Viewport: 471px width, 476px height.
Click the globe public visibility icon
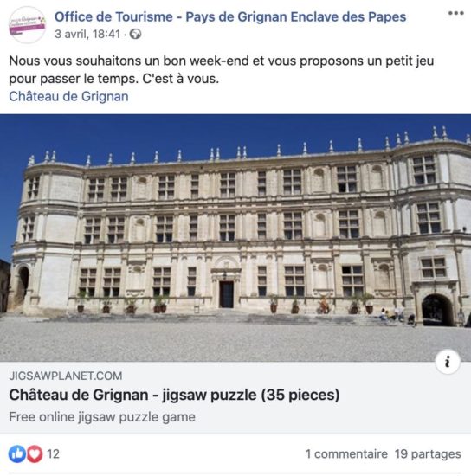click(x=135, y=34)
